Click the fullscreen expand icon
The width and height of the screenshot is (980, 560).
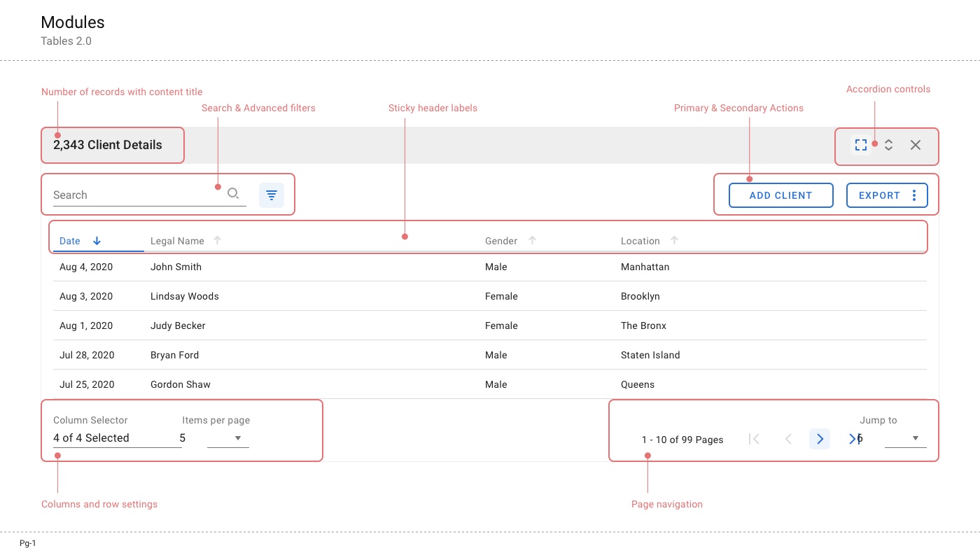(x=861, y=145)
